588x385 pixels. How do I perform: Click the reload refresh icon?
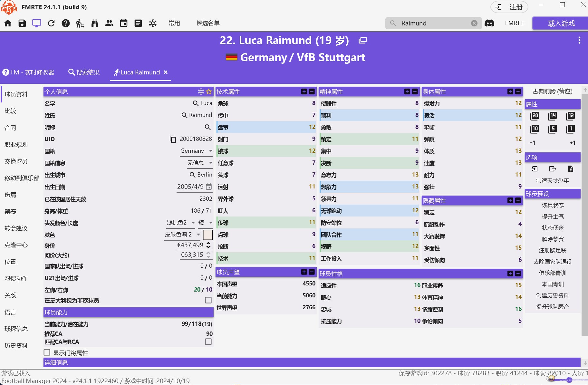point(51,23)
